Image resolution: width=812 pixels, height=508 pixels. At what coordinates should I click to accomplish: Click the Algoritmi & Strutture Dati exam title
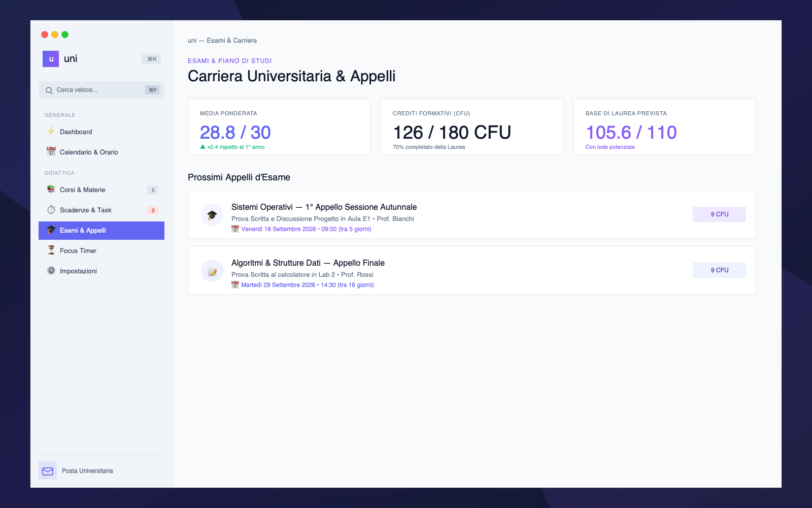[x=308, y=263]
